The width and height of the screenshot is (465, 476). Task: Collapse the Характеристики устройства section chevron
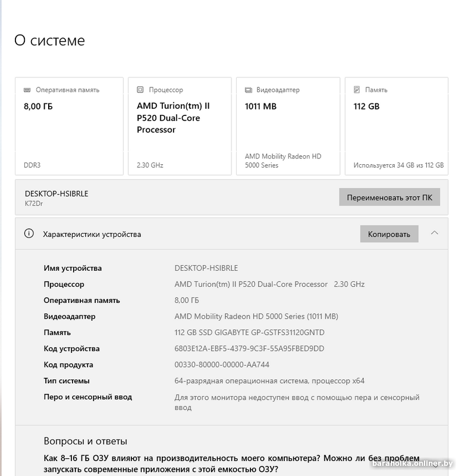(435, 233)
